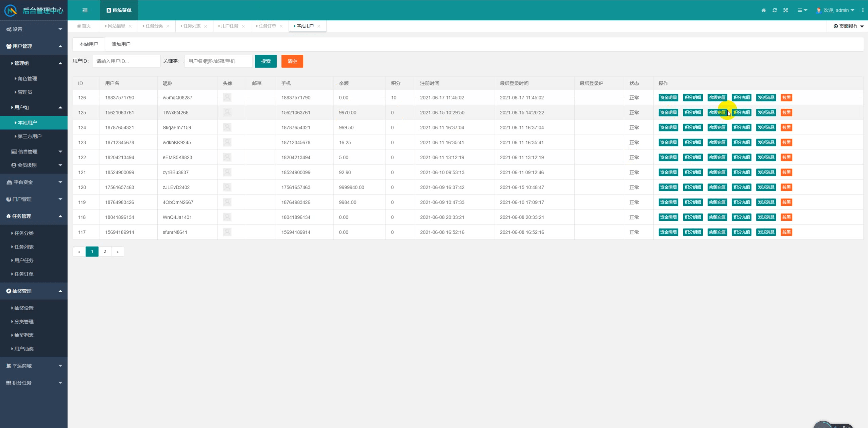Viewport: 868px width, 428px height.
Task: Go to page 2 in pagination
Action: [x=105, y=251]
